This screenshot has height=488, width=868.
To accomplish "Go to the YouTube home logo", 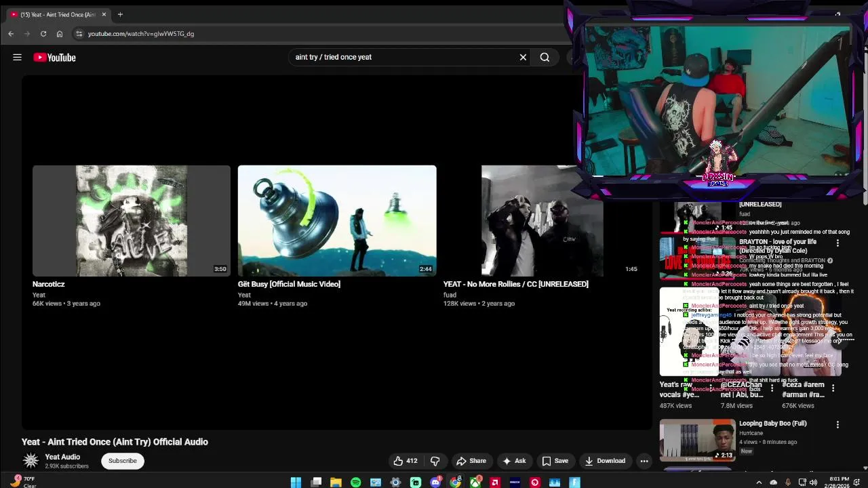I will click(x=54, y=58).
